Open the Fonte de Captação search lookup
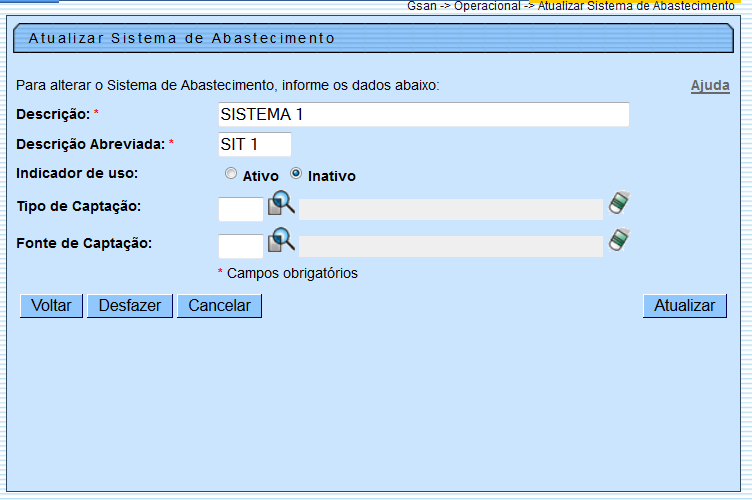 pos(281,241)
